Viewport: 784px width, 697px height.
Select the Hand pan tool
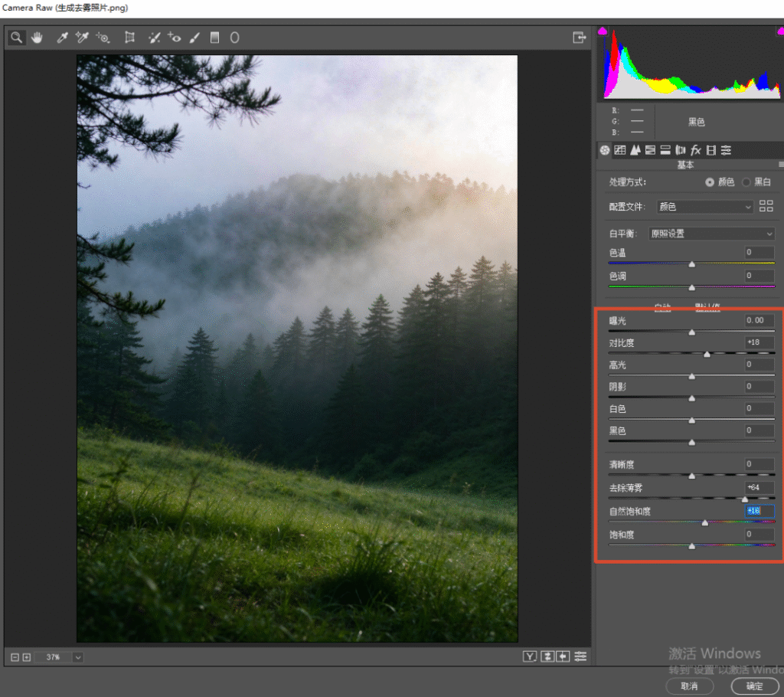(x=37, y=38)
